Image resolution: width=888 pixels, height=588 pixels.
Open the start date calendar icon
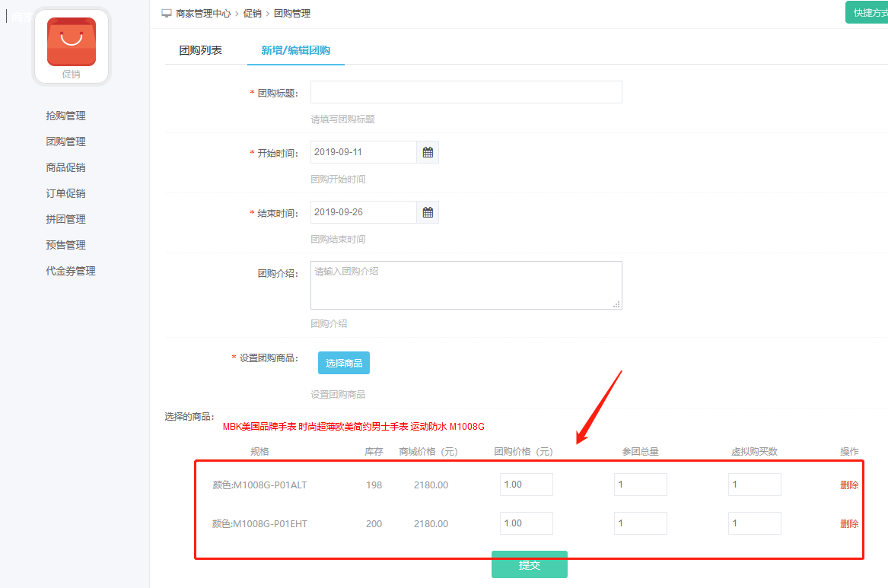tap(428, 152)
